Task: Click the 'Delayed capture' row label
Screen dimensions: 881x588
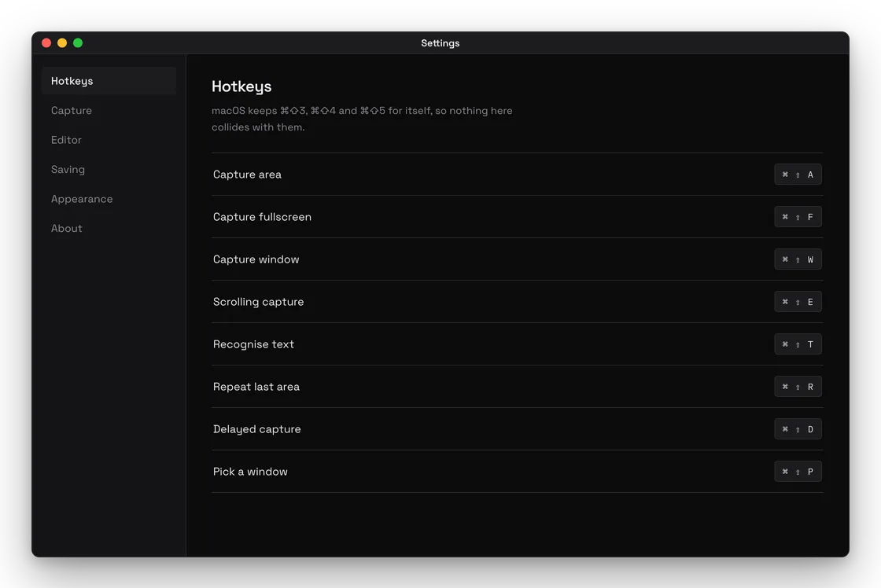Action: pos(256,429)
